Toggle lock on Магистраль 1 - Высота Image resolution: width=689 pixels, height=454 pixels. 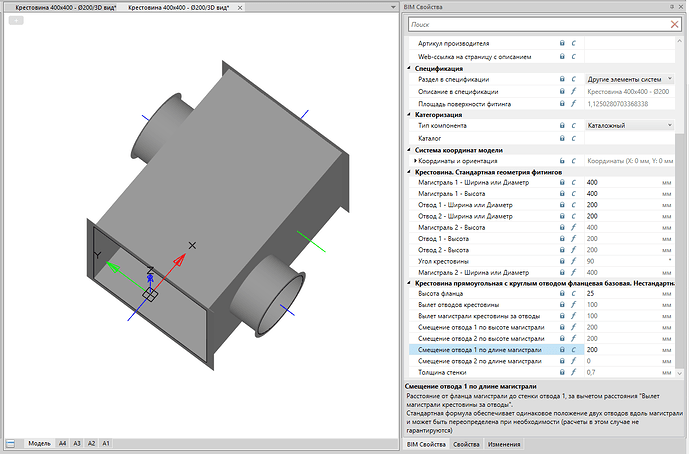[562, 193]
